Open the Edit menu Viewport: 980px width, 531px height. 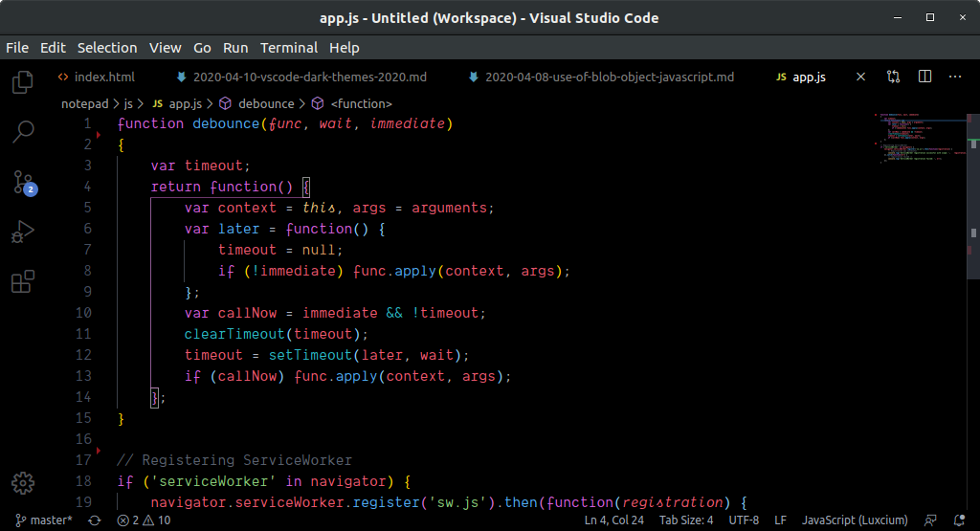coord(54,48)
